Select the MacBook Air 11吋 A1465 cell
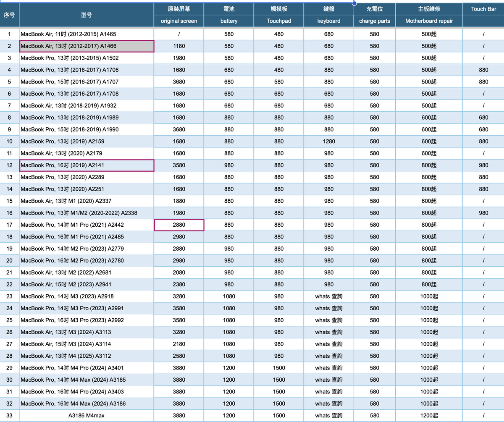Viewport: 504px width, 422px height. coord(87,34)
